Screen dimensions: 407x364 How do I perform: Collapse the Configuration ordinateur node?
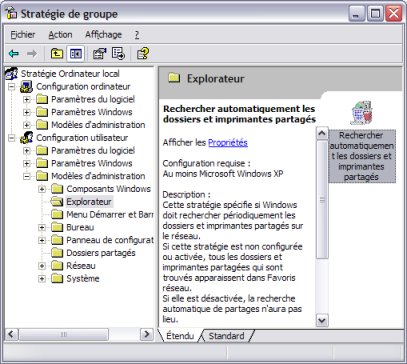(12, 87)
